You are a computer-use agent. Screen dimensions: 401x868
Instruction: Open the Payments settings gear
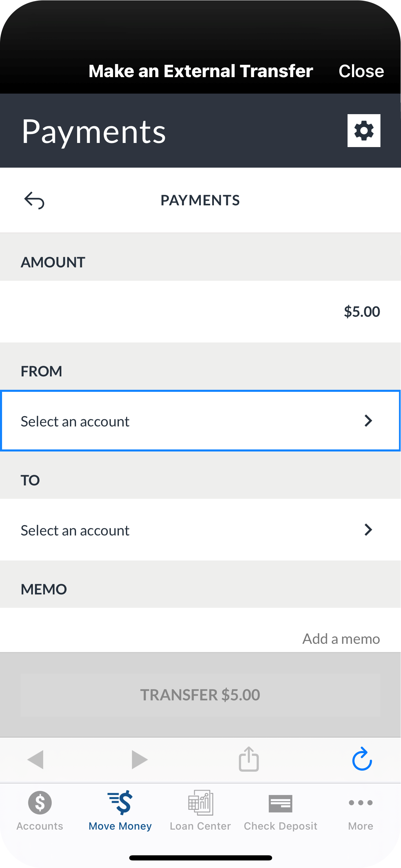tap(364, 131)
